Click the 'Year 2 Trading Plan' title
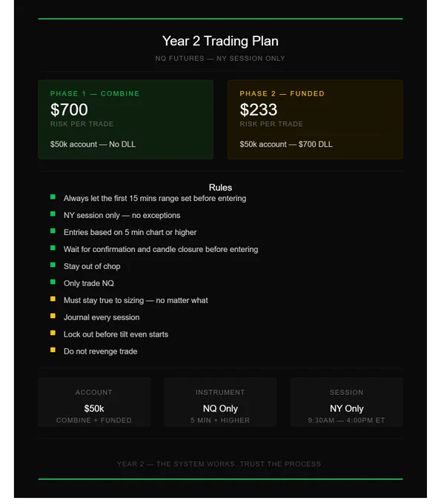The width and height of the screenshot is (447, 504). coord(220,42)
